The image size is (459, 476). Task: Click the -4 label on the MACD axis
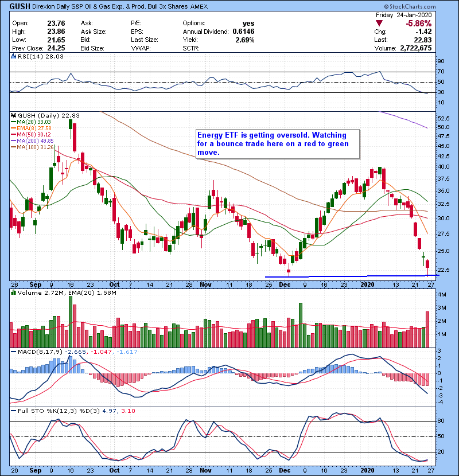[440, 403]
